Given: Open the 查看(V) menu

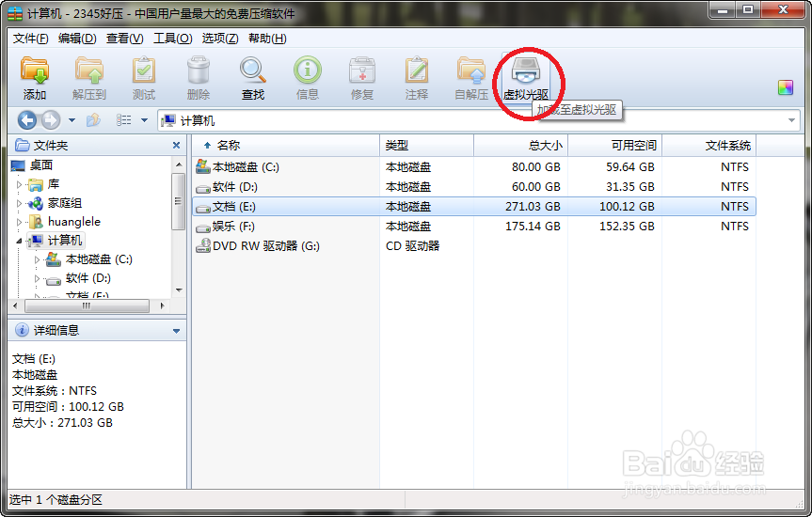Looking at the screenshot, I should point(125,39).
